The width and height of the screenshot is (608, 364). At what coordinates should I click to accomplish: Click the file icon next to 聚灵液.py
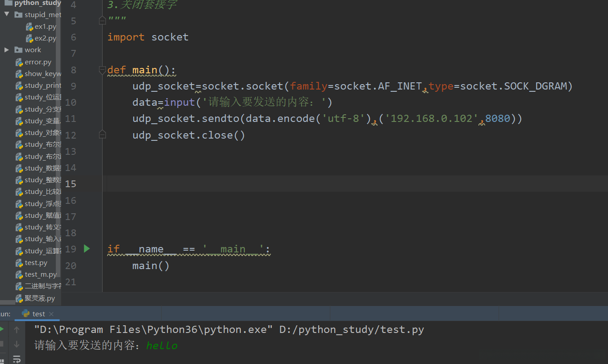[19, 298]
